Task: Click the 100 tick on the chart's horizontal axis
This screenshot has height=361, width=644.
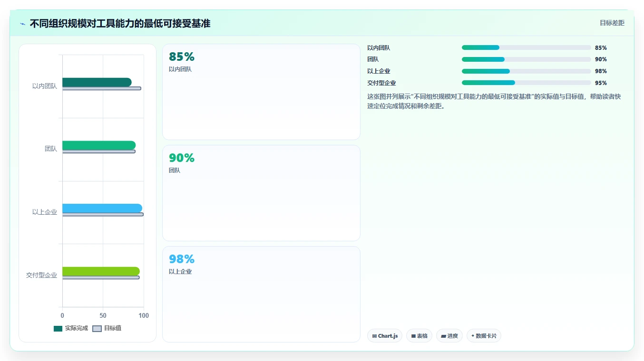Action: coord(144,315)
